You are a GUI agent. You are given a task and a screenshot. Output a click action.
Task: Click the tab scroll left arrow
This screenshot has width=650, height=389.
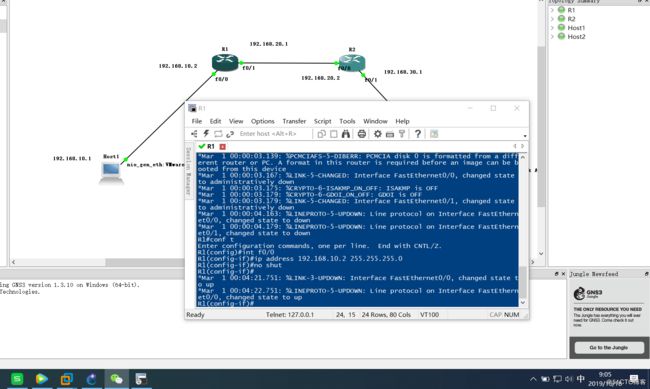[515, 146]
